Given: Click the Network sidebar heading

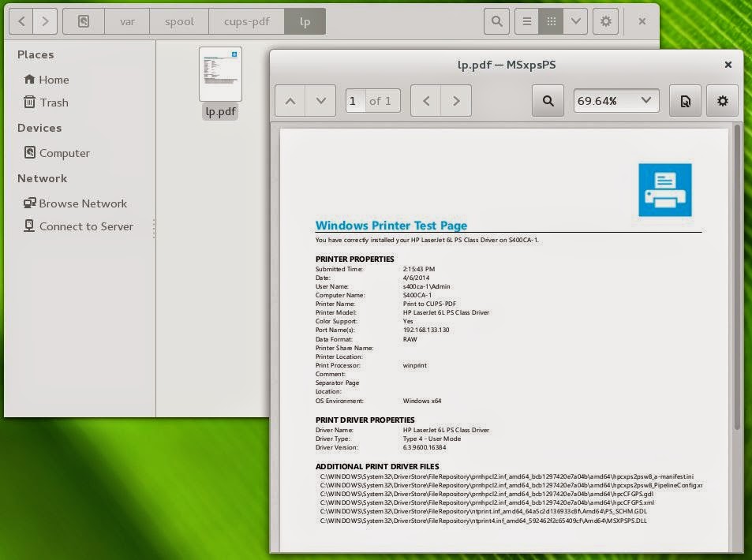Looking at the screenshot, I should coord(42,178).
